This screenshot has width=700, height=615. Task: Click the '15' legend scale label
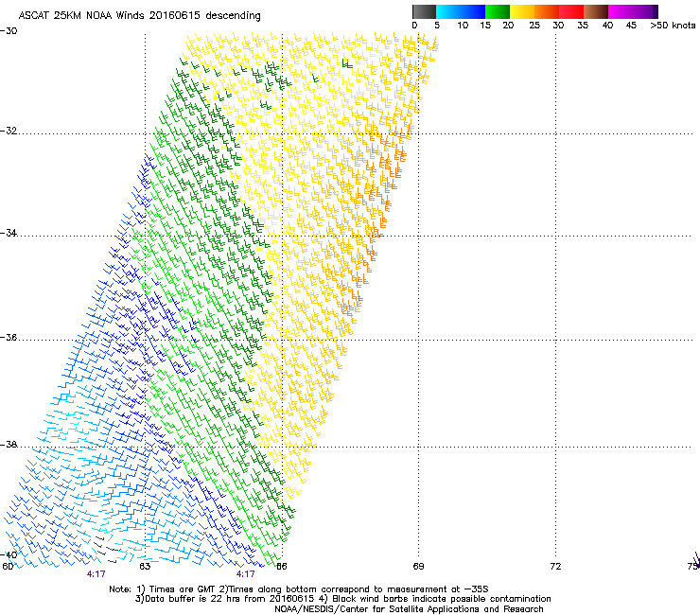485,26
